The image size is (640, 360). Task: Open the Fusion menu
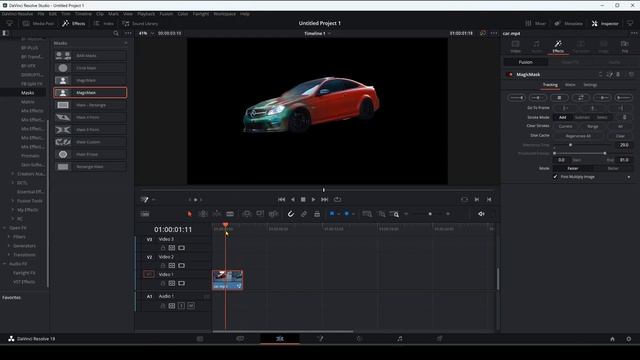(166, 14)
